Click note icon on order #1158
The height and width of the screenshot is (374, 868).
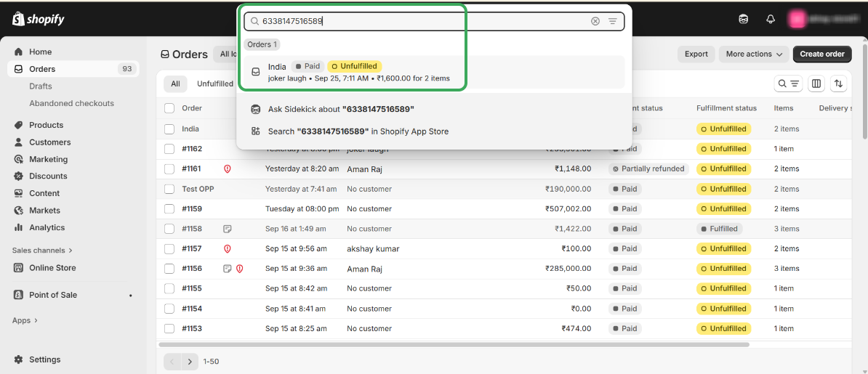pos(227,229)
